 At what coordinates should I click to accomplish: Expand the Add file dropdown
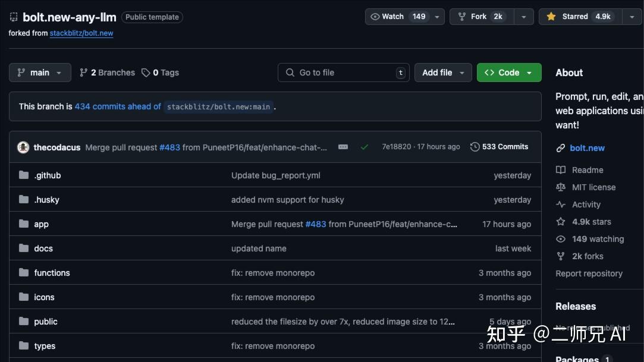pos(443,73)
